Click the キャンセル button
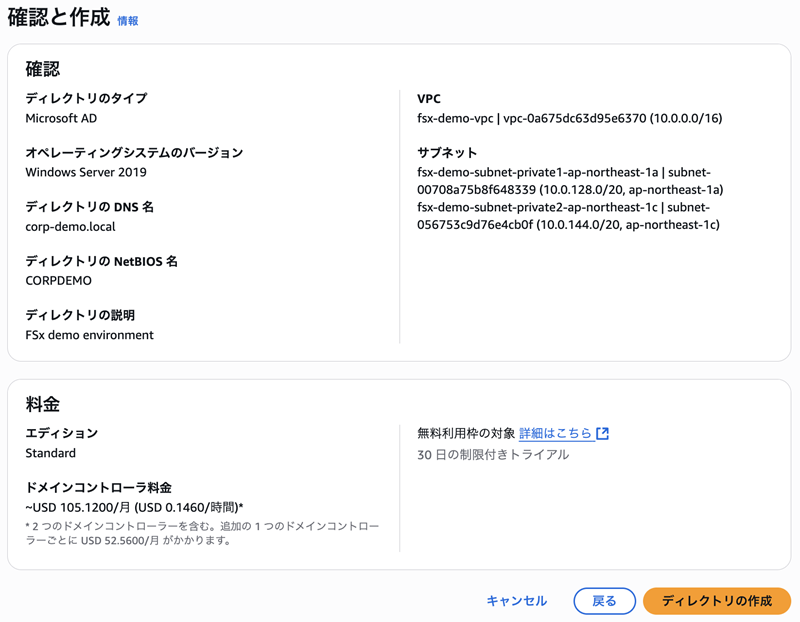The height and width of the screenshot is (622, 800). (x=516, y=601)
